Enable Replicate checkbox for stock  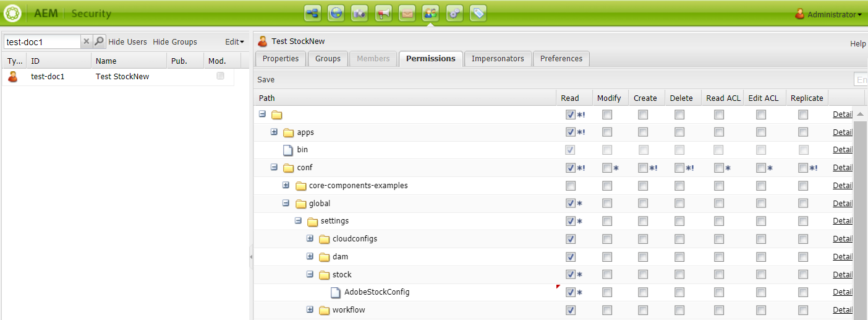tap(802, 275)
